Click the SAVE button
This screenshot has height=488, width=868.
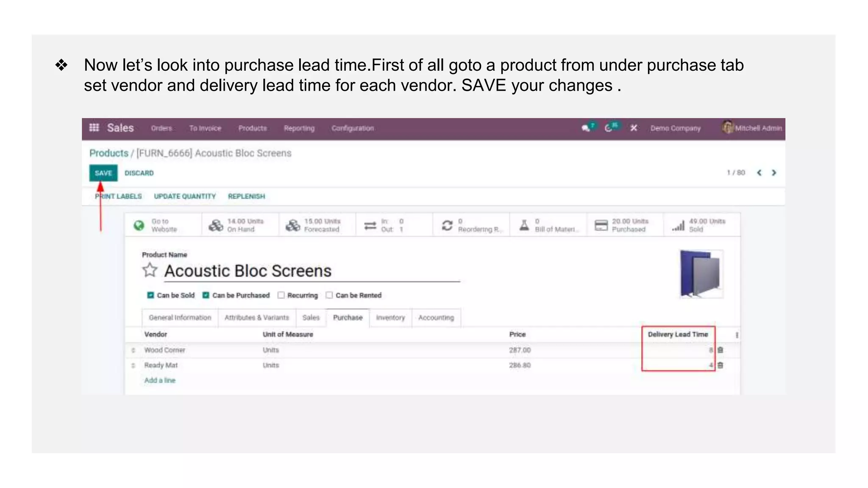point(103,173)
